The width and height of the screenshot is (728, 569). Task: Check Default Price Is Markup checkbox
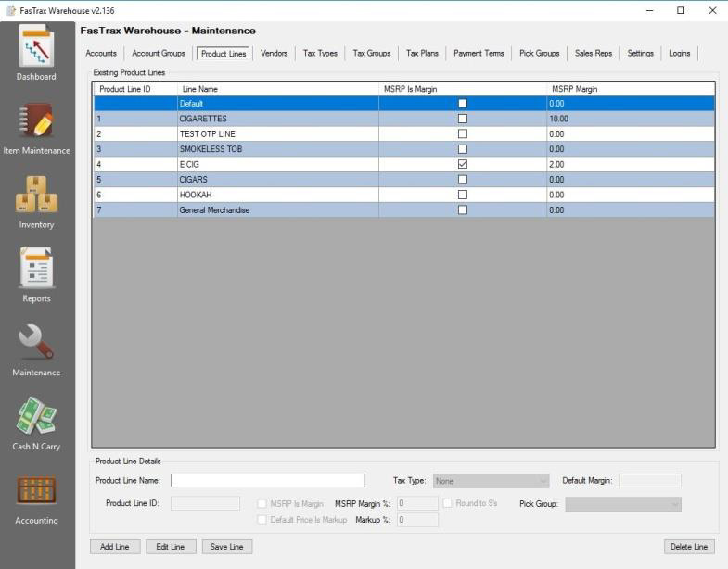(262, 520)
